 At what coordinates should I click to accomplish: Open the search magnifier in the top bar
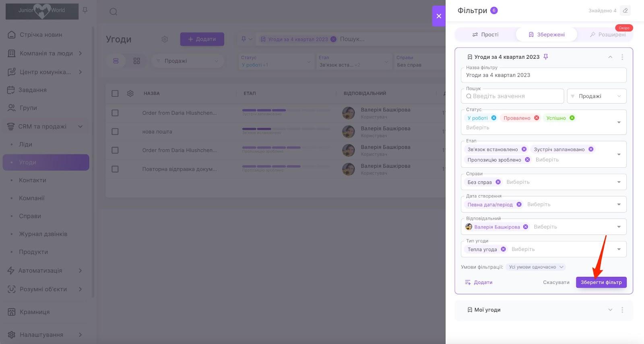click(114, 12)
